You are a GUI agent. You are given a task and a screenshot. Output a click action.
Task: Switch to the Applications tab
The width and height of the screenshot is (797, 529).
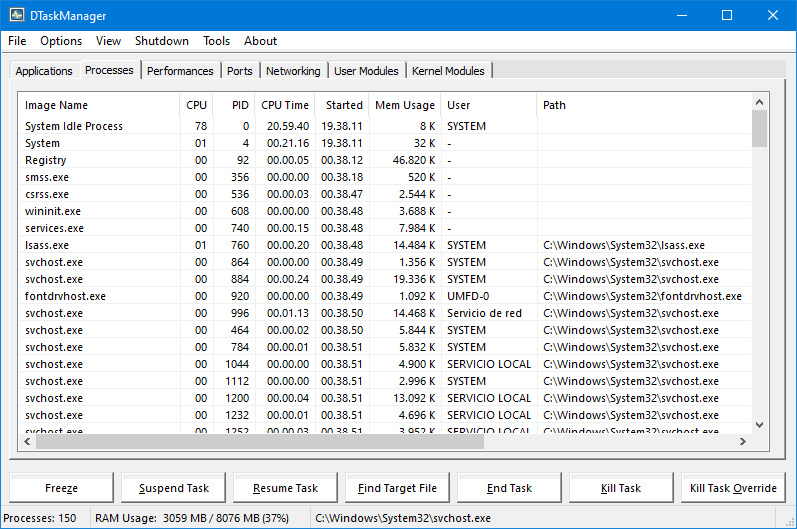(44, 71)
